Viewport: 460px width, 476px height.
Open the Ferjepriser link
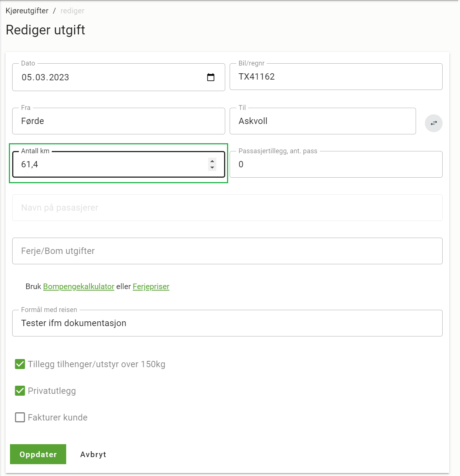click(151, 286)
